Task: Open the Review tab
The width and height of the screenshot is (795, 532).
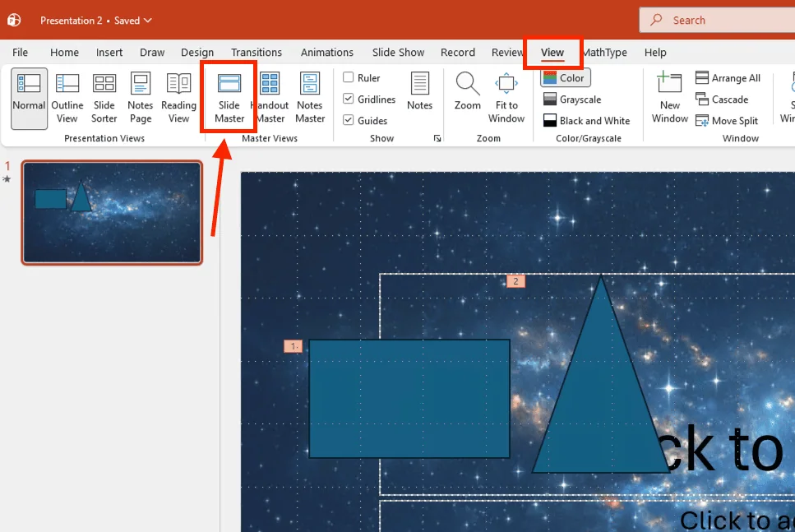Action: [x=506, y=53]
